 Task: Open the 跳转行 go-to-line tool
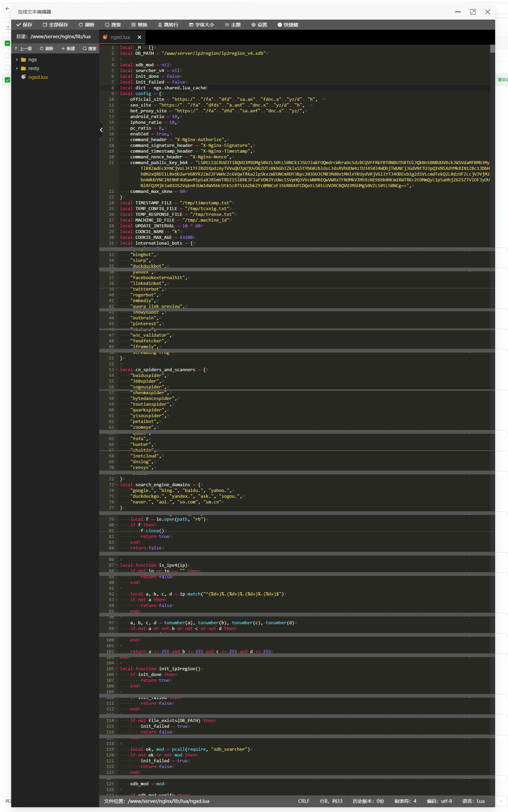point(168,25)
